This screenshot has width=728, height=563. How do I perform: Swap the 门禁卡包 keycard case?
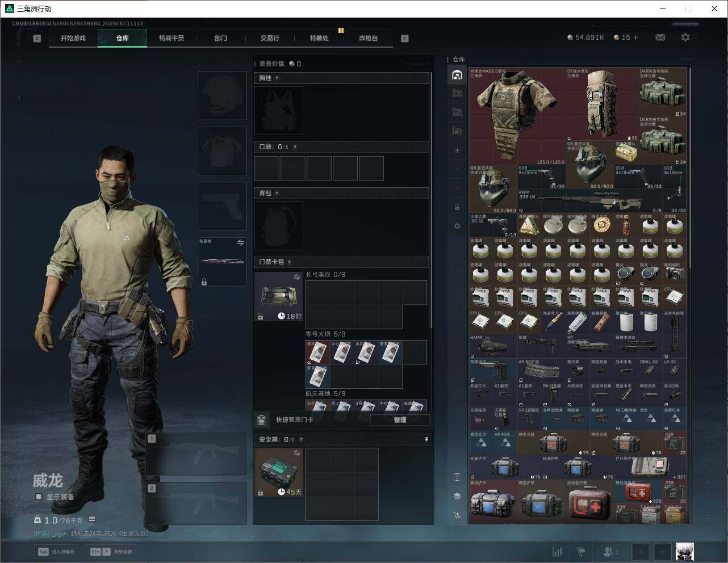tap(297, 277)
